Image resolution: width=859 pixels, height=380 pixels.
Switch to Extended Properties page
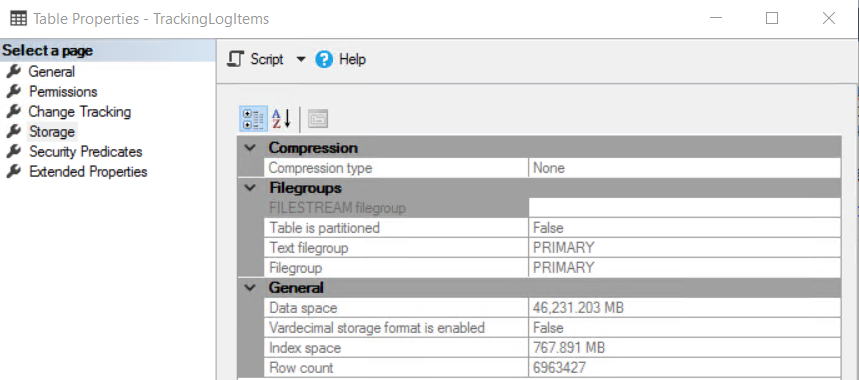pos(88,171)
